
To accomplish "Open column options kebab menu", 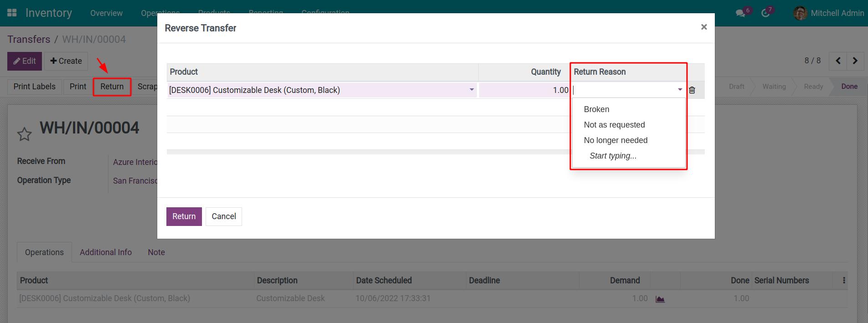I will click(x=844, y=281).
